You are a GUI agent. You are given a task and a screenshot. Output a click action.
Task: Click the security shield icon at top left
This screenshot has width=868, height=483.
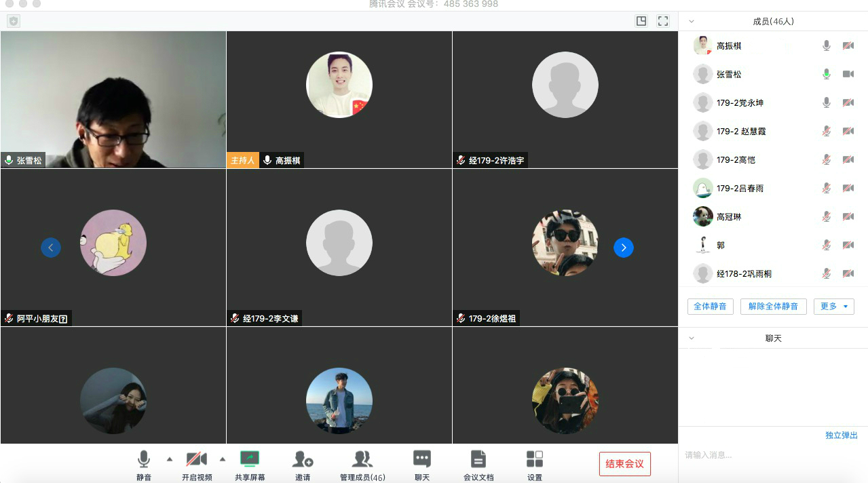[x=14, y=21]
